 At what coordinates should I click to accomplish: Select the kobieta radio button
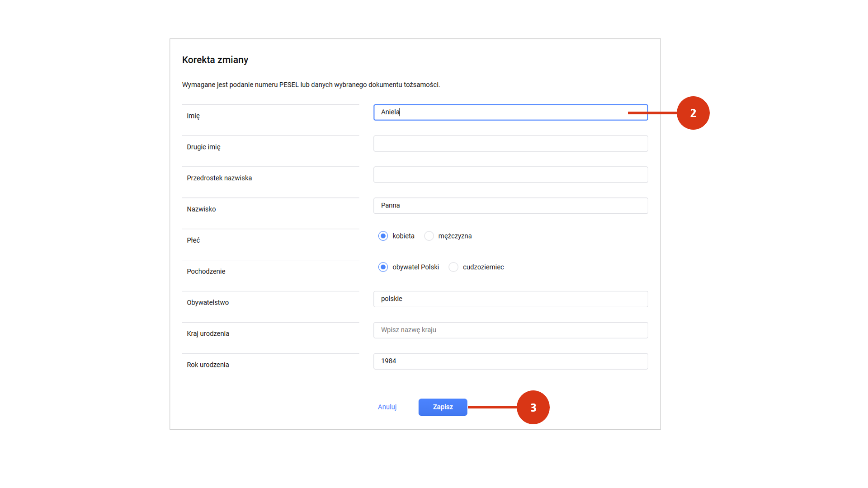pos(383,236)
